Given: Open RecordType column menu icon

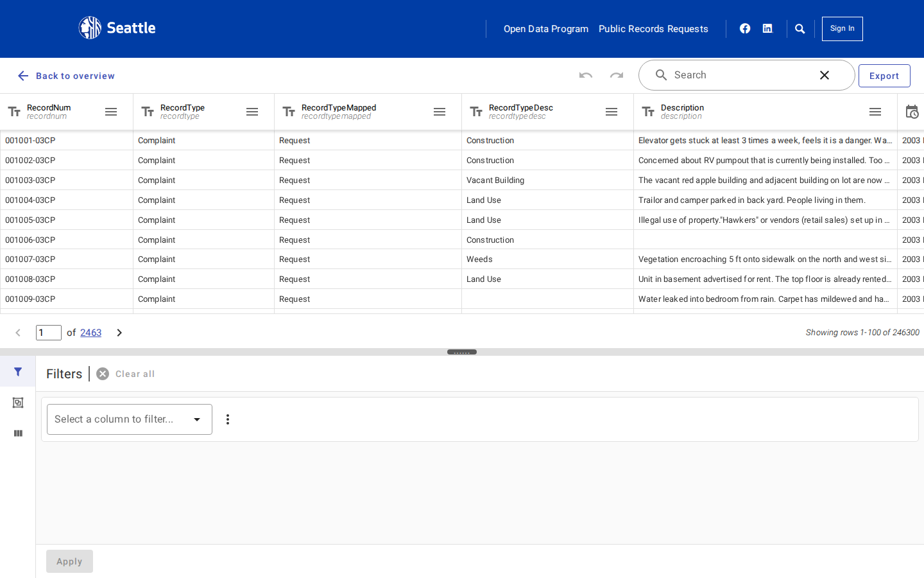Looking at the screenshot, I should (x=252, y=112).
